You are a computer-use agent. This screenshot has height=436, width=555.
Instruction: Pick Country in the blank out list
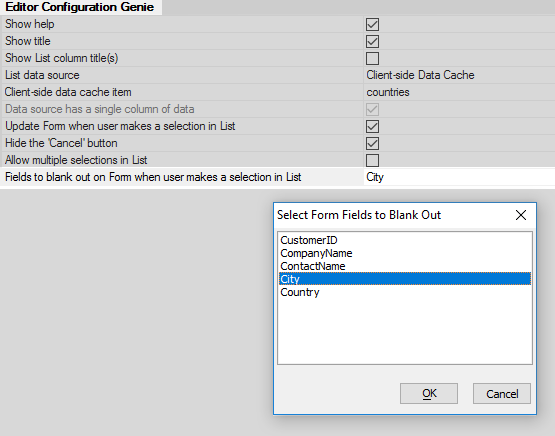tap(300, 292)
